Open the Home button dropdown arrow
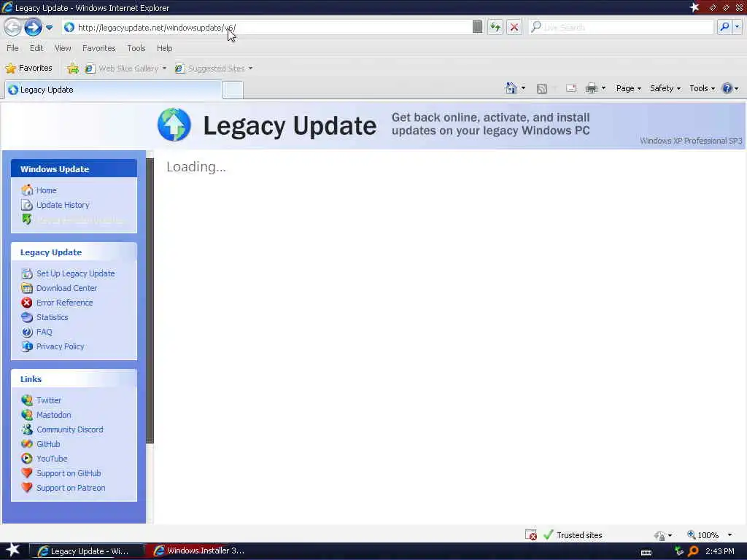 pyautogui.click(x=524, y=88)
